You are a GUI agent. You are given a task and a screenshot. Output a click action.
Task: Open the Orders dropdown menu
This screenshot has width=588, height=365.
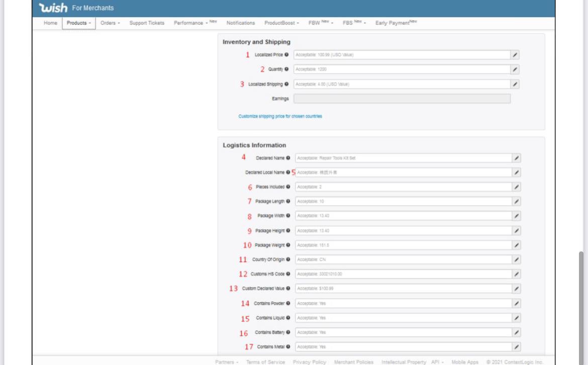(110, 23)
